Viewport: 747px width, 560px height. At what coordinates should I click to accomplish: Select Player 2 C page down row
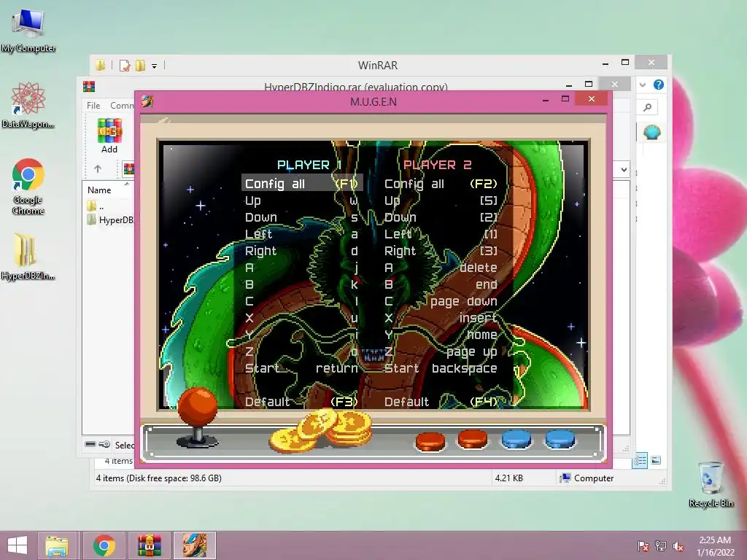(441, 301)
